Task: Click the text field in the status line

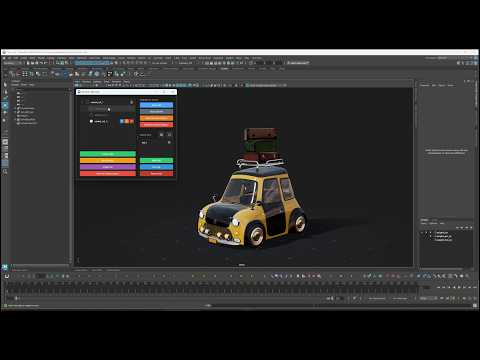Action: click(297, 63)
